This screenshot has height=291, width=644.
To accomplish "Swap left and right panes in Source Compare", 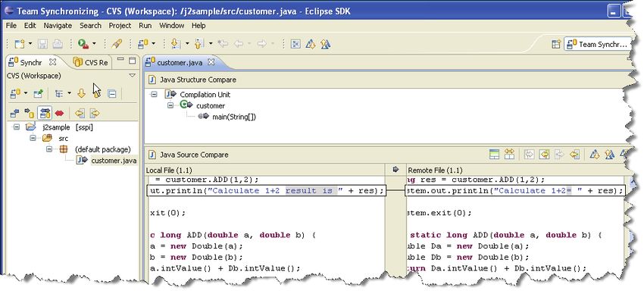I will (510, 155).
